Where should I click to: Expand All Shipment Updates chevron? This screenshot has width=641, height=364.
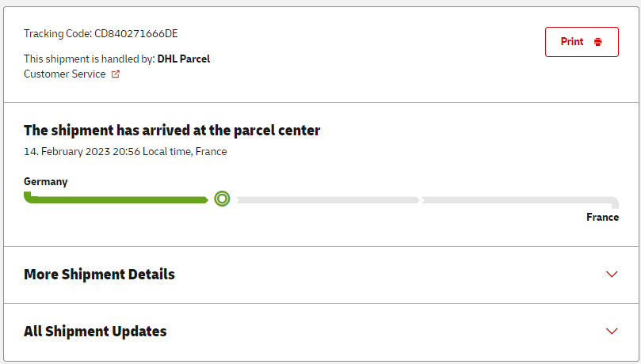[x=611, y=332]
